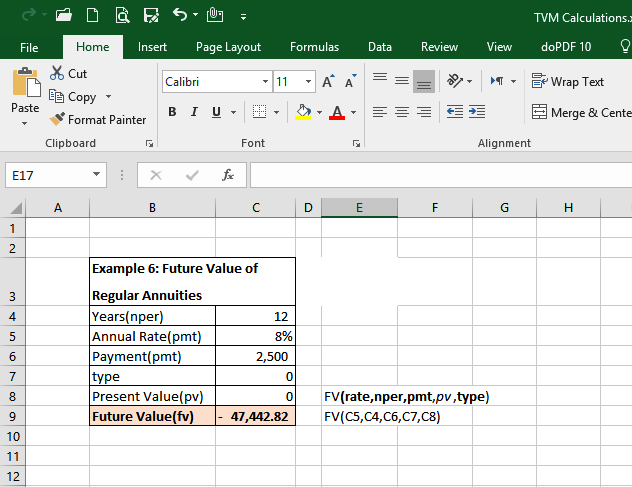Select cell with value 47,442.82
632x487 pixels.
(x=256, y=416)
